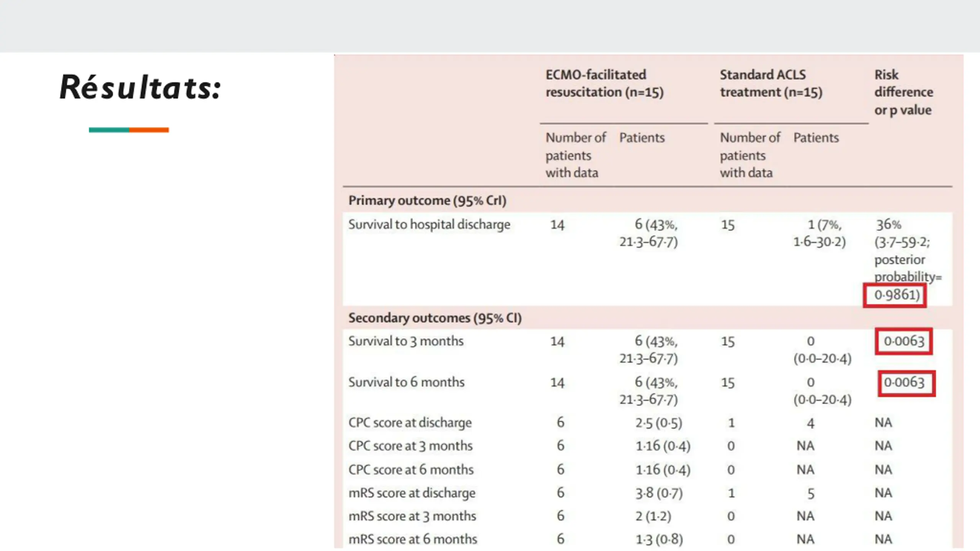Click the Survival to 6 months row label
Screen dimensions: 980x551
point(406,382)
